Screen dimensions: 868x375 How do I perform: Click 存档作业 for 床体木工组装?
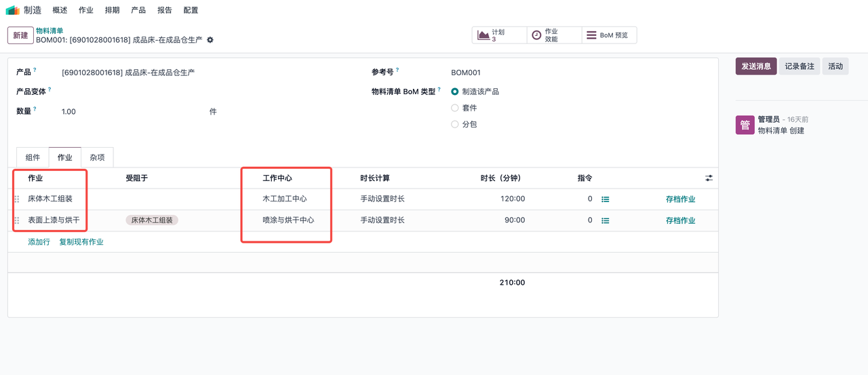(x=680, y=199)
